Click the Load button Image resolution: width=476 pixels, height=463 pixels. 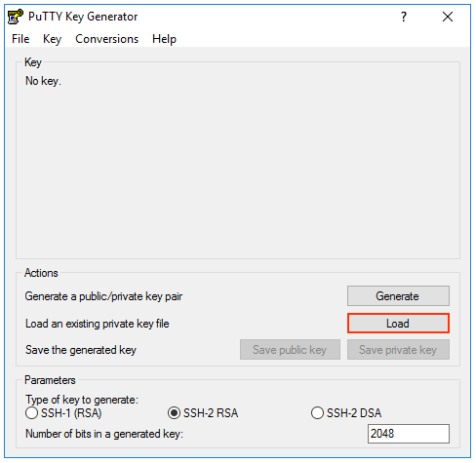(x=398, y=324)
